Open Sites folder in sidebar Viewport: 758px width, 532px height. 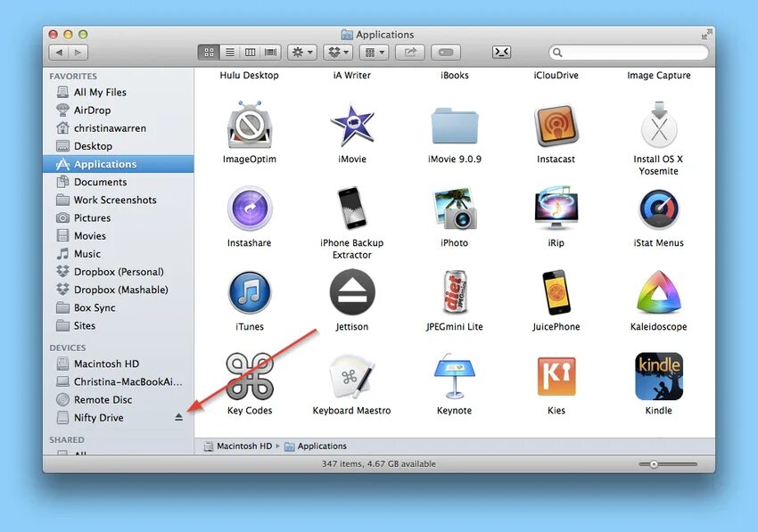tap(118, 325)
